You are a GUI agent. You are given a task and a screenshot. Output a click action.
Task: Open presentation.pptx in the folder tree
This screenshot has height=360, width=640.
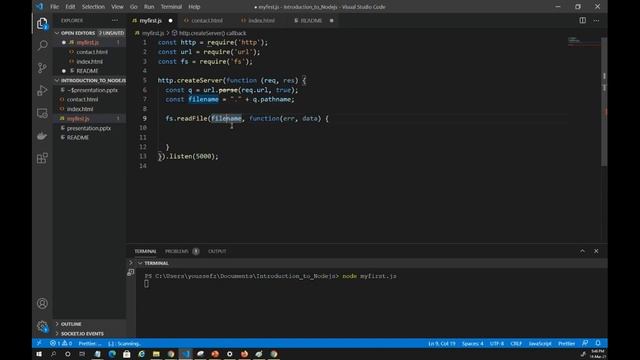(x=89, y=128)
